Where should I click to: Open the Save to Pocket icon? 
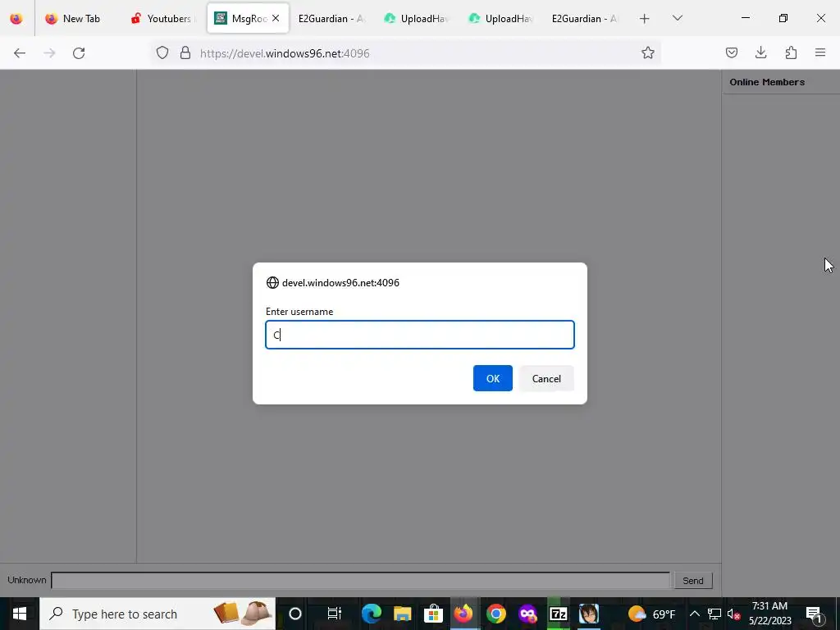point(732,52)
